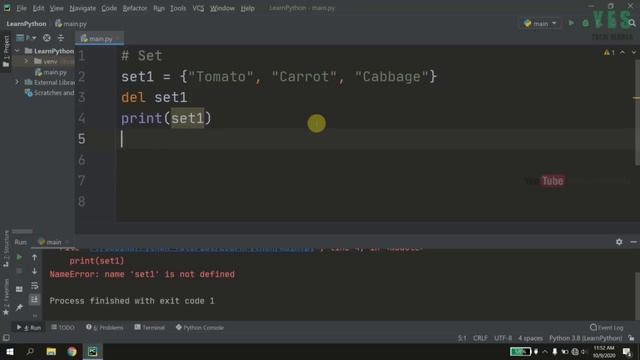The image size is (640, 360).
Task: Click Search Everywhere magnifier icon
Action: 632,23
